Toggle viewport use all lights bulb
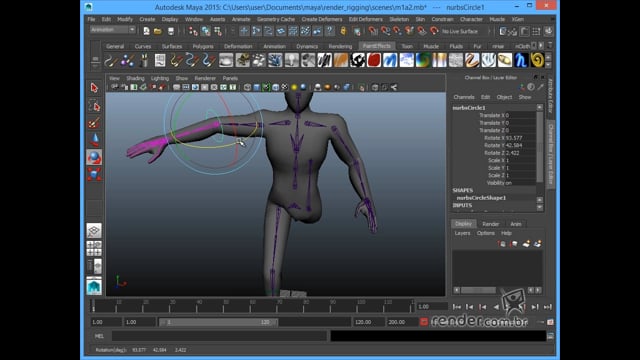Screen dimensions: 640x360 point(294,87)
